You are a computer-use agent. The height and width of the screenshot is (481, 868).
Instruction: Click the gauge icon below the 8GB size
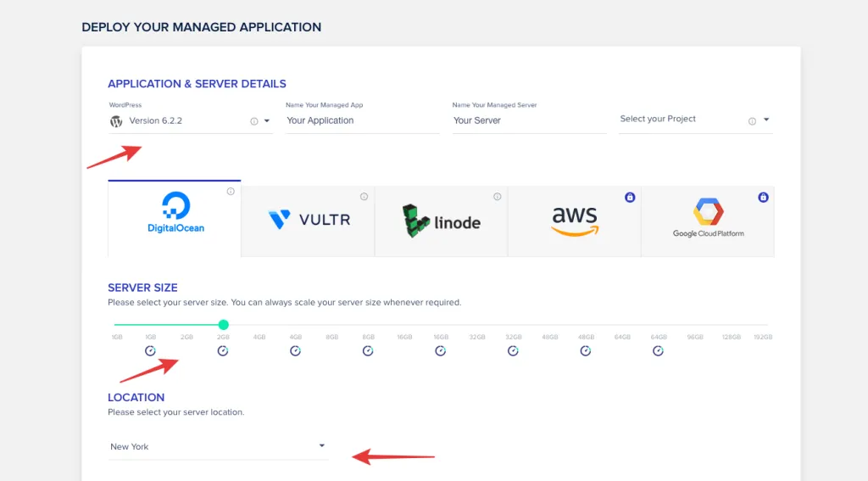click(x=368, y=350)
